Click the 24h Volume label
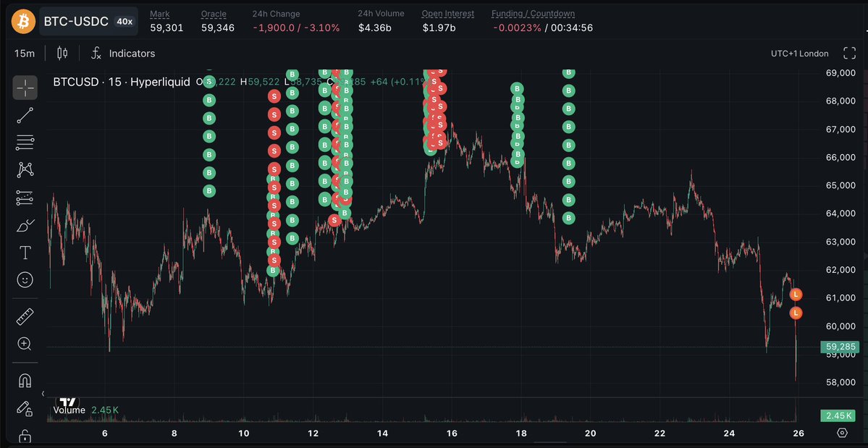Screen dimensions: 868x448 pyautogui.click(x=381, y=14)
